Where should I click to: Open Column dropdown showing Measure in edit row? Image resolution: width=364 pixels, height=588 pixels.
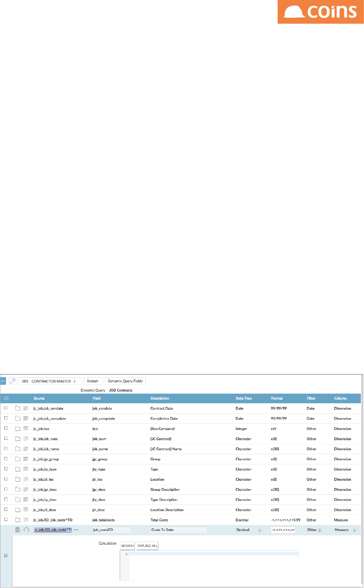pyautogui.click(x=346, y=530)
